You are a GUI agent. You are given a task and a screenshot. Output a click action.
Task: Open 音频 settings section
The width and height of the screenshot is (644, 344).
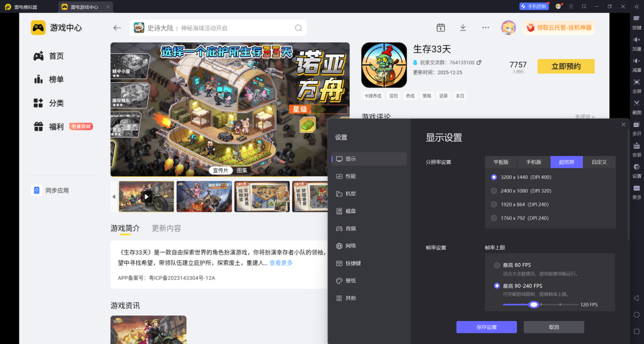tap(369, 228)
